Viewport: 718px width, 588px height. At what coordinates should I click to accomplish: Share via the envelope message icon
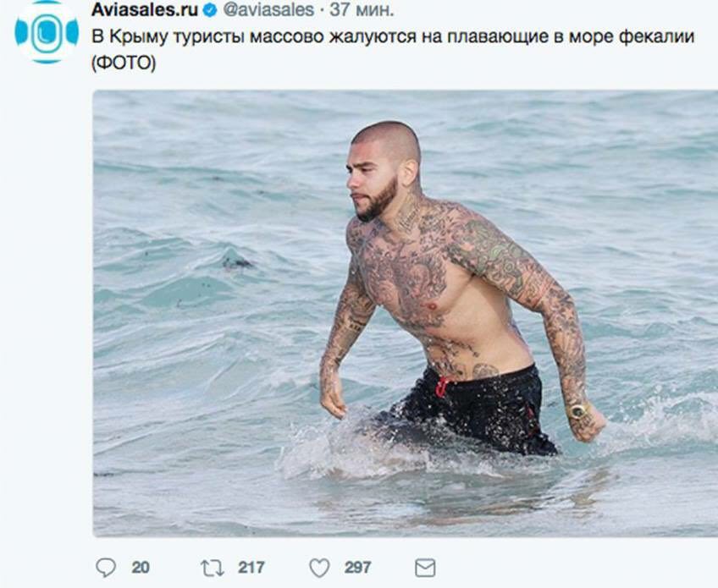pyautogui.click(x=425, y=568)
